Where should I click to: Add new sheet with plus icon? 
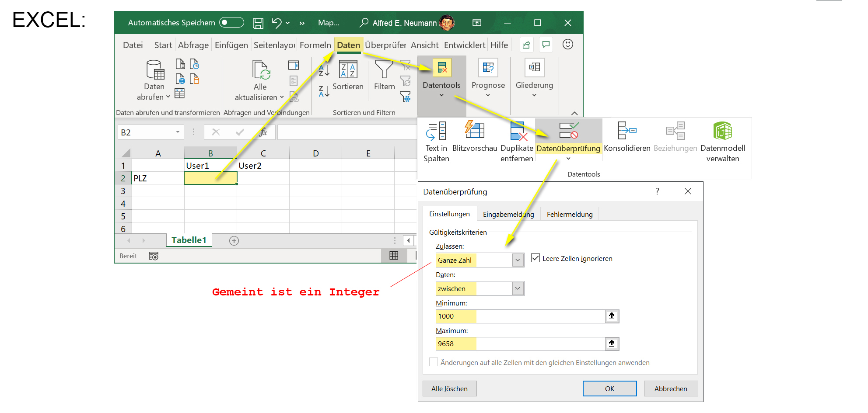(x=234, y=241)
